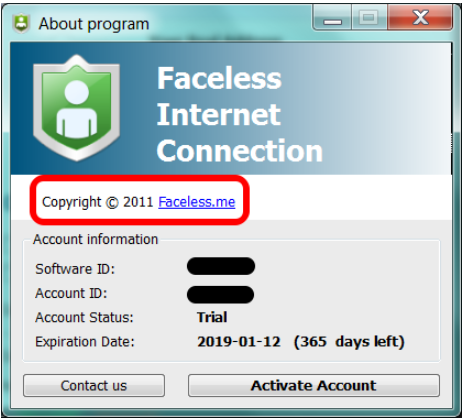
Task: Click the disabled maximize window button
Action: coord(369,18)
